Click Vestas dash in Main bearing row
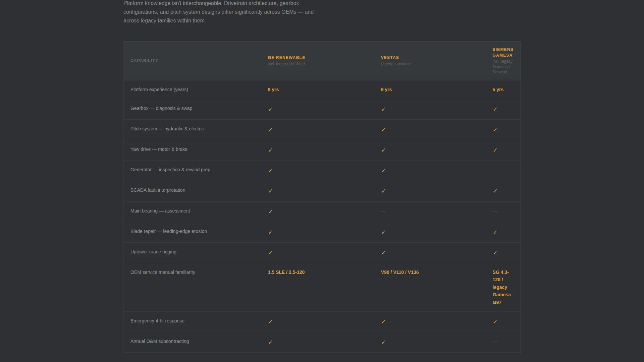This screenshot has height=362, width=644. (383, 211)
